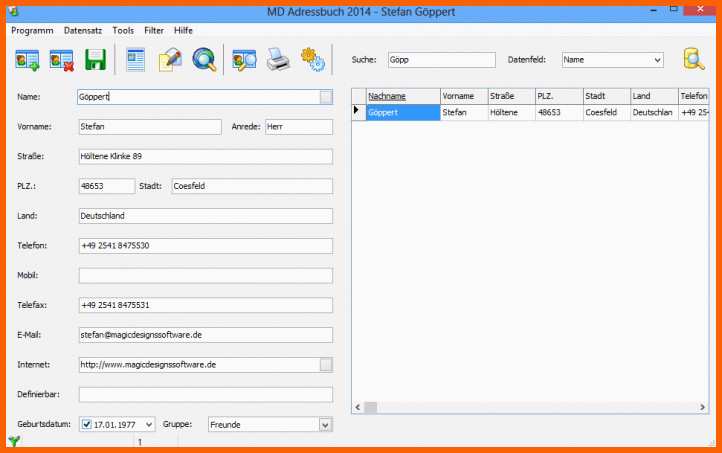Select the Göppert cell in table
Screen dimensions: 722x453
(403, 112)
